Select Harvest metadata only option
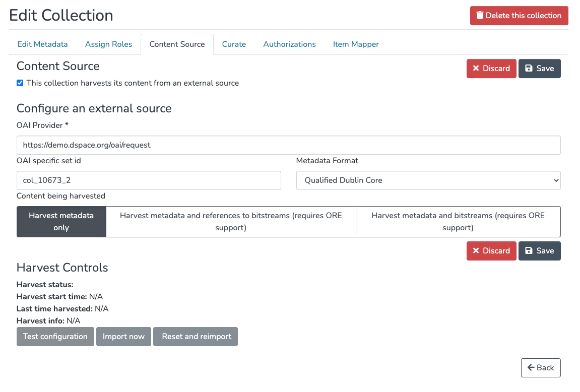580x392 pixels. click(x=61, y=222)
